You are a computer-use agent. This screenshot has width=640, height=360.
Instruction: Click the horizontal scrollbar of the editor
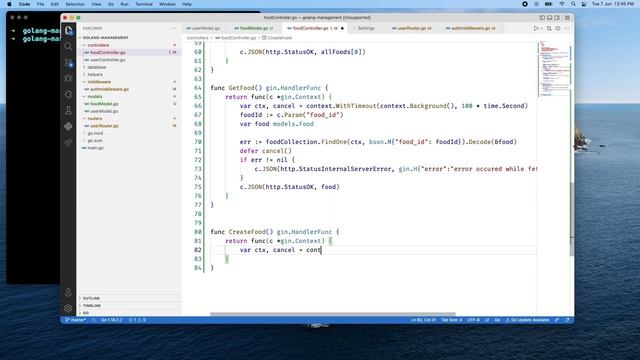tap(333, 314)
